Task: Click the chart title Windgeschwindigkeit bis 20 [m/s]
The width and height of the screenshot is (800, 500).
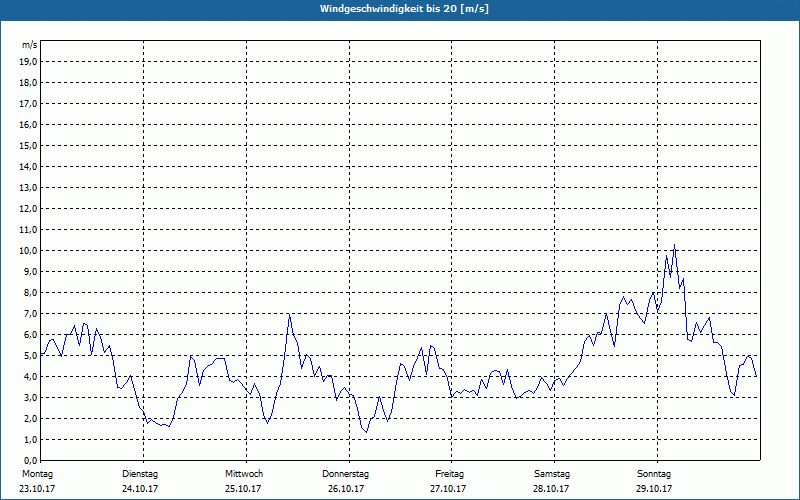Action: point(404,9)
